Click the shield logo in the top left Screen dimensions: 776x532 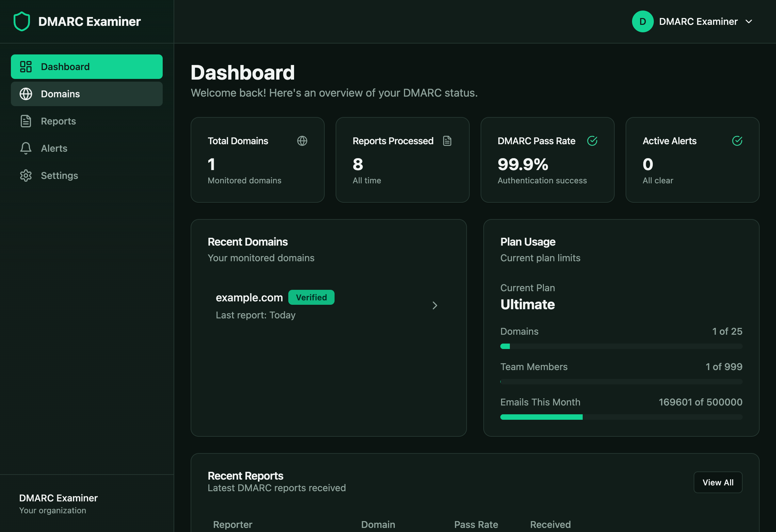tap(21, 21)
